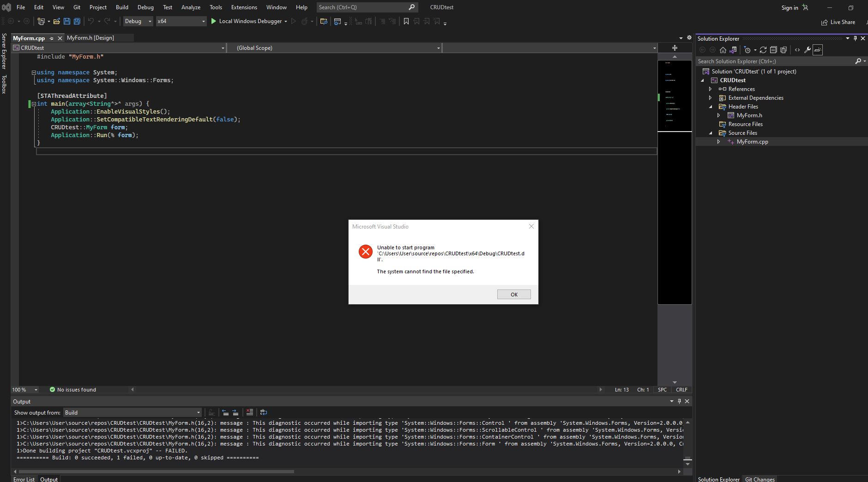Image resolution: width=868 pixels, height=482 pixels.
Task: Click the Save All icon
Action: (77, 21)
